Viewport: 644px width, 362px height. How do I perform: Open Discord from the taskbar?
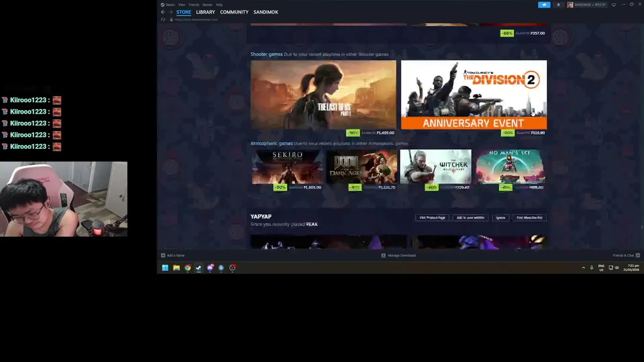[210, 268]
